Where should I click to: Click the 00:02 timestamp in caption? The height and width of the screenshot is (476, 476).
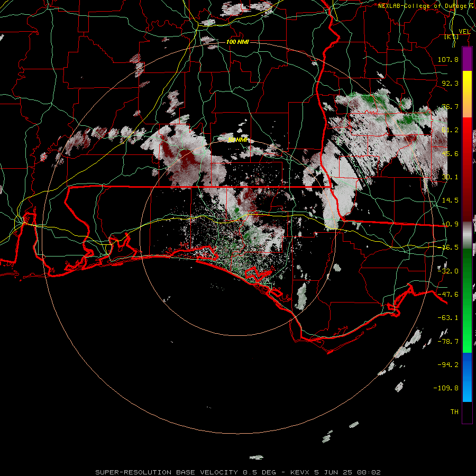click(369, 472)
